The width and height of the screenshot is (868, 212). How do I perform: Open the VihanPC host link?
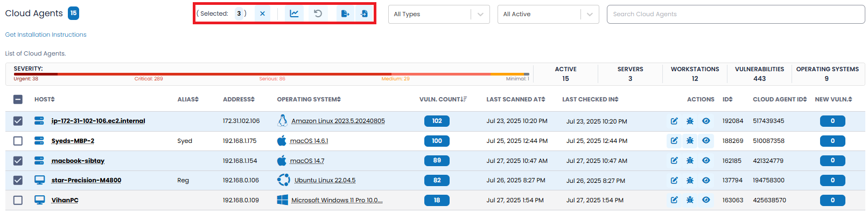[x=65, y=200]
